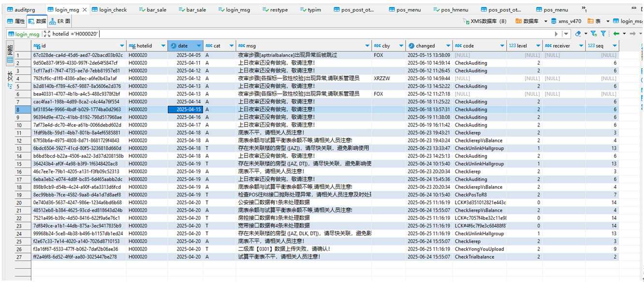Open the ER 图 tab
This screenshot has height=282, width=644.
click(x=60, y=21)
